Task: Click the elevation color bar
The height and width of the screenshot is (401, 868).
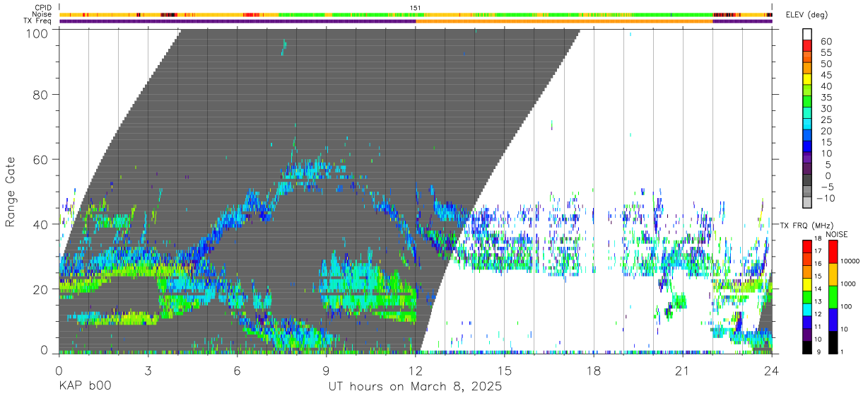Action: (x=807, y=118)
